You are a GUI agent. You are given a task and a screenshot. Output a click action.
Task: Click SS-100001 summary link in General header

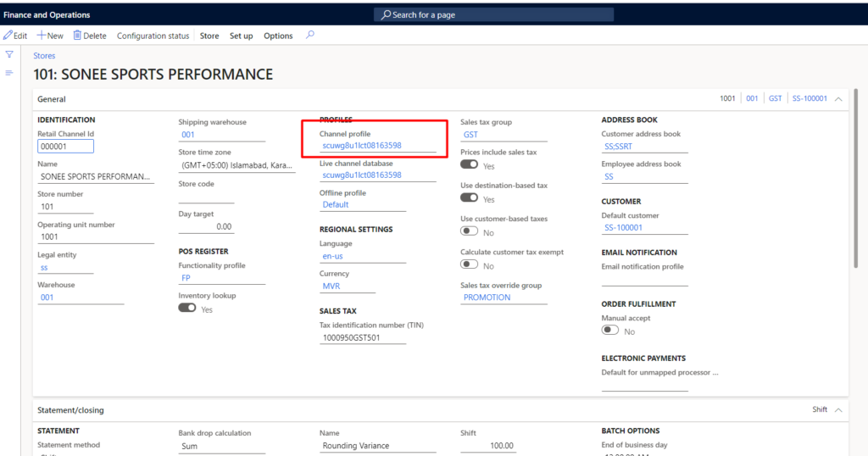click(810, 98)
